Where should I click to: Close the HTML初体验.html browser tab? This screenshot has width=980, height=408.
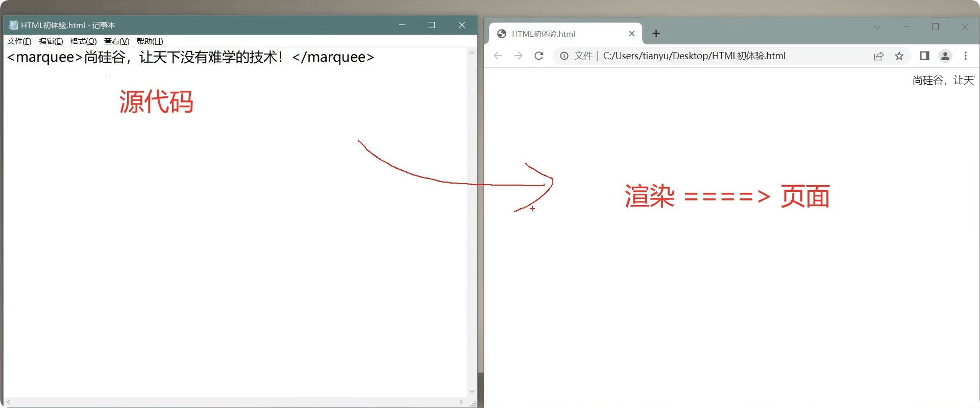(x=632, y=34)
